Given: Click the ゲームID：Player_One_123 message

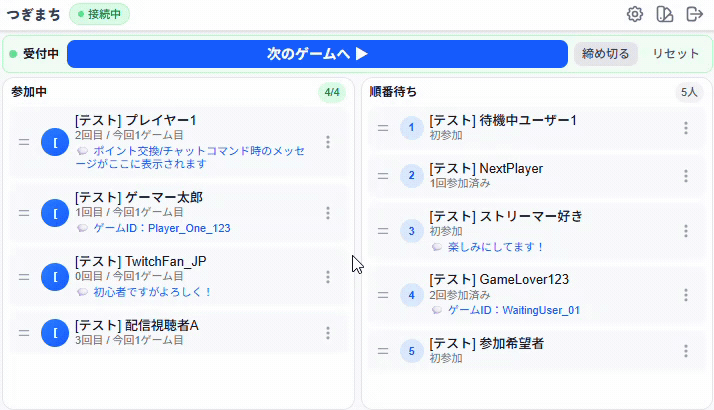Looking at the screenshot, I should [162, 228].
